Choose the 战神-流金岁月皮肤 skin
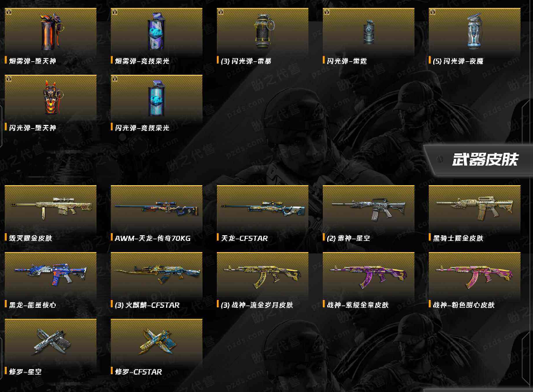The width and height of the screenshot is (533, 392). (x=263, y=281)
